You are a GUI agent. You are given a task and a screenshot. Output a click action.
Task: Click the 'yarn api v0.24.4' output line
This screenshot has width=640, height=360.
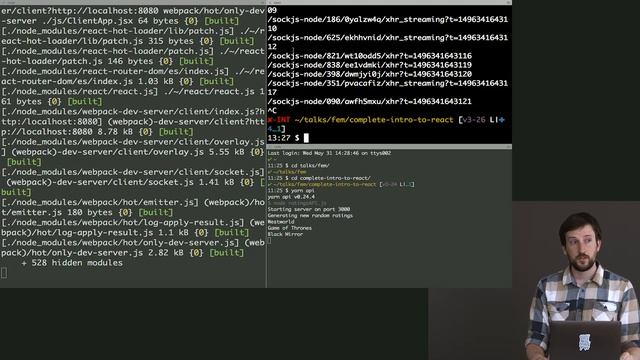tap(291, 197)
